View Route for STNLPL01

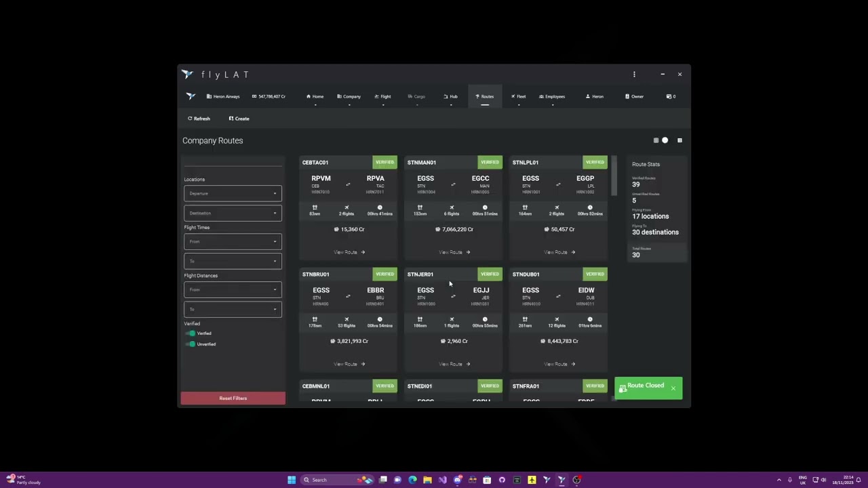(x=559, y=252)
